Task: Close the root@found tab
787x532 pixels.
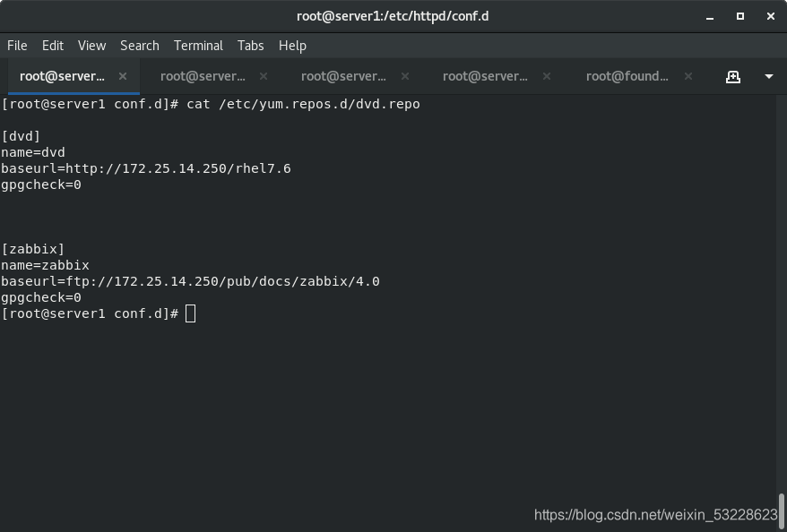Action: coord(688,76)
